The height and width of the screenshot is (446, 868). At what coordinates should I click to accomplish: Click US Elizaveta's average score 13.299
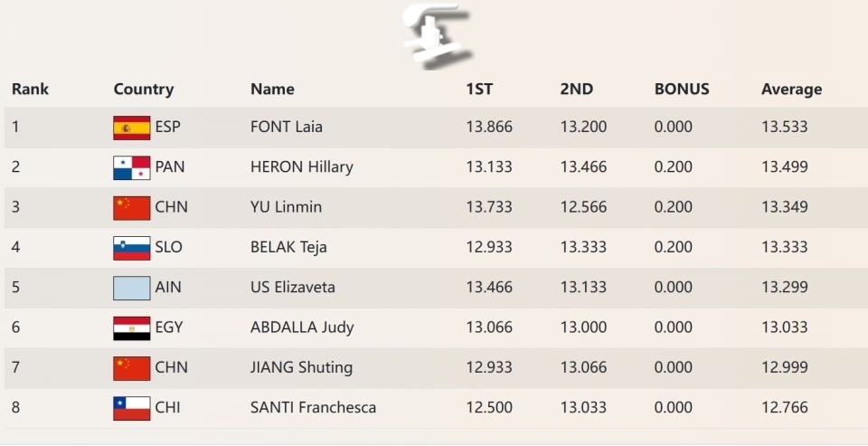[784, 287]
